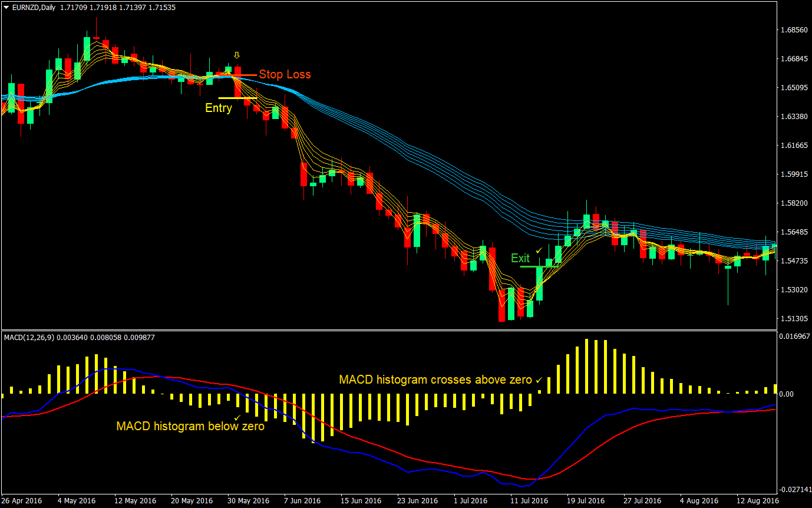Open the EURNZD chart symbol dropdown arrow
This screenshot has width=812, height=508.
(x=6, y=8)
